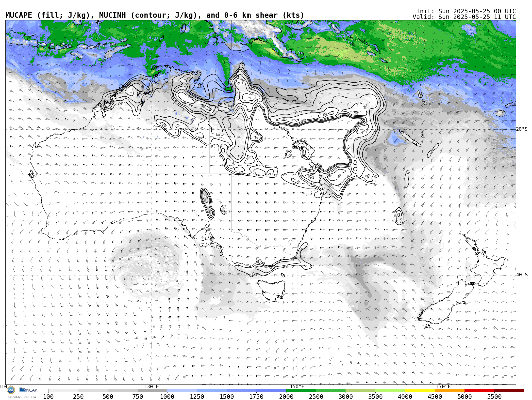Pick the 250–500 gray colorbar swatch

[x=93, y=391]
